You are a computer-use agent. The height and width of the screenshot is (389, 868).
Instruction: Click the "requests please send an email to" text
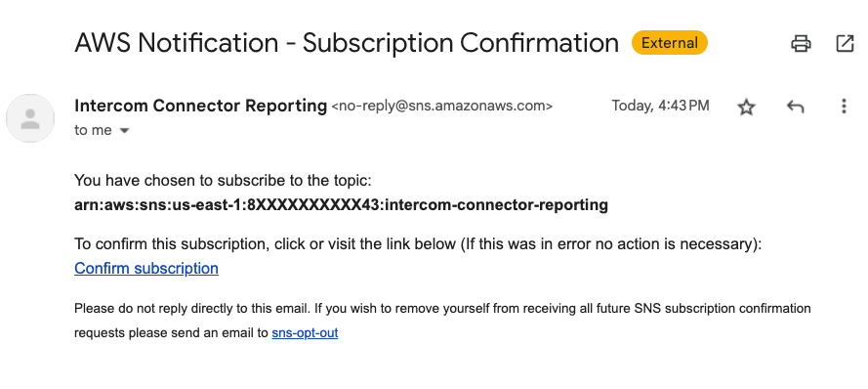click(172, 333)
